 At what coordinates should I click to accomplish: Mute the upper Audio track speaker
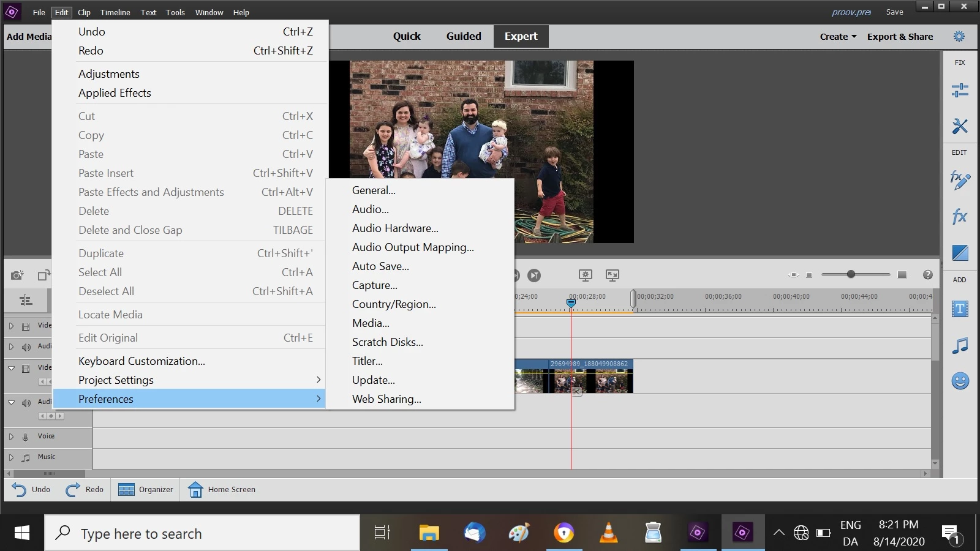26,347
